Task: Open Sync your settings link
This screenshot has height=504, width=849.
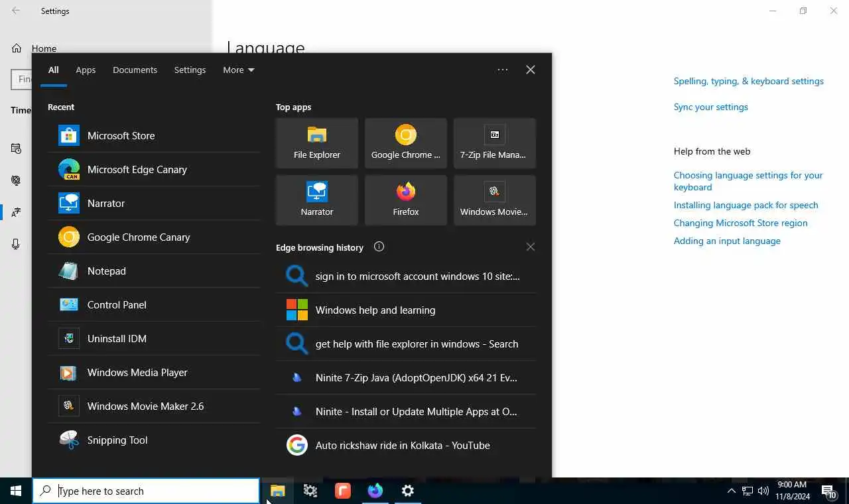Action: (x=711, y=107)
